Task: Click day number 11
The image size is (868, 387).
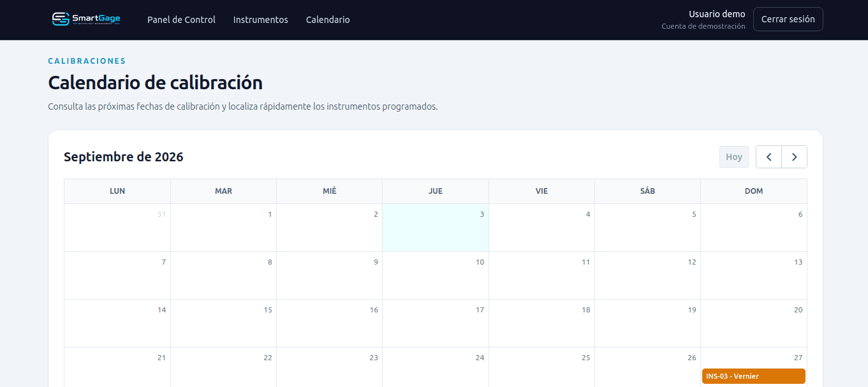Action: click(x=586, y=262)
